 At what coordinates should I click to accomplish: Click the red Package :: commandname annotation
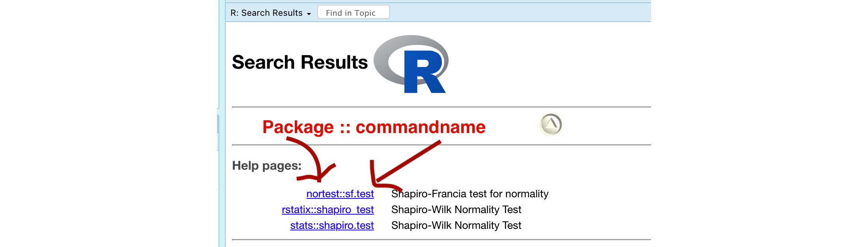374,127
